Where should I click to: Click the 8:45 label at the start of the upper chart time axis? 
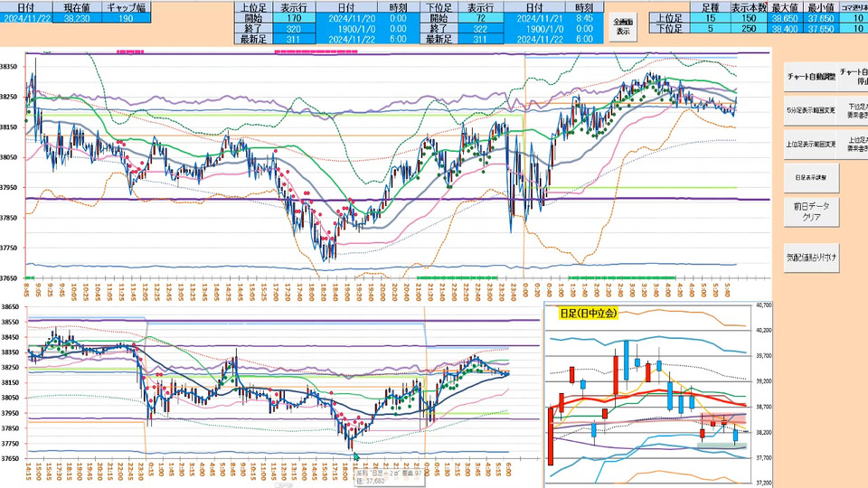click(26, 291)
